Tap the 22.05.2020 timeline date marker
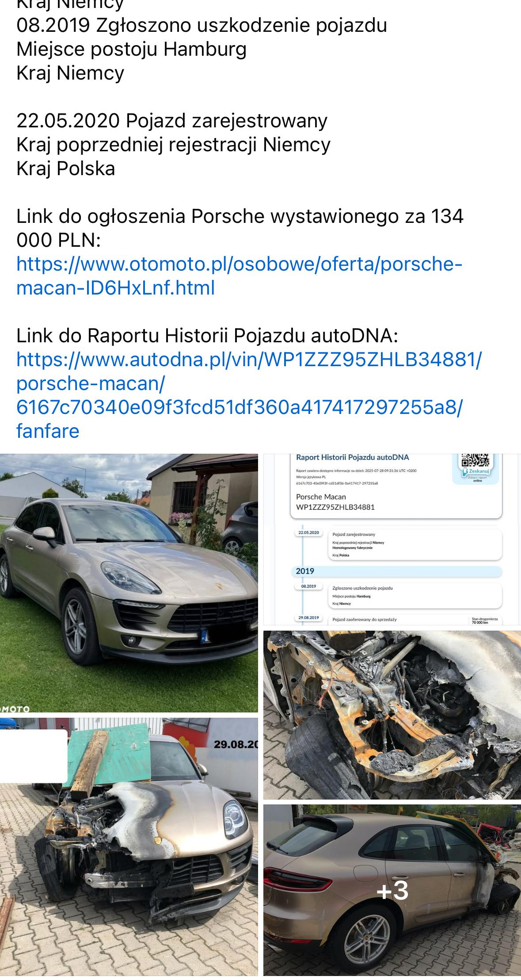This screenshot has height=980, width=521. 308,532
